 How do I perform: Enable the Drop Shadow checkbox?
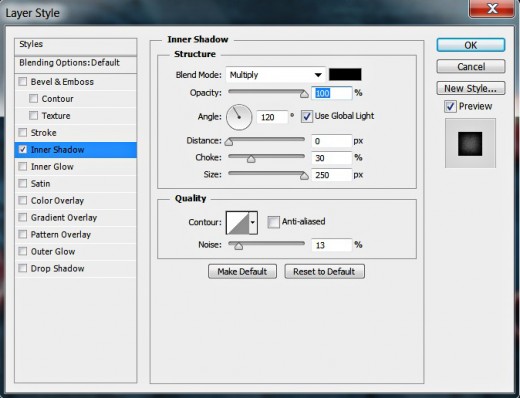pyautogui.click(x=23, y=268)
